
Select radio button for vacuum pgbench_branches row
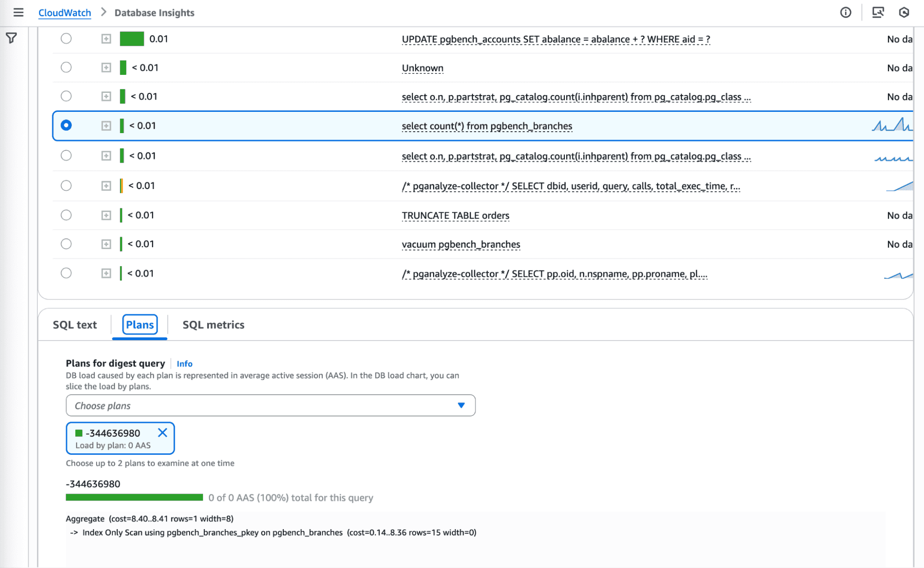pos(66,244)
